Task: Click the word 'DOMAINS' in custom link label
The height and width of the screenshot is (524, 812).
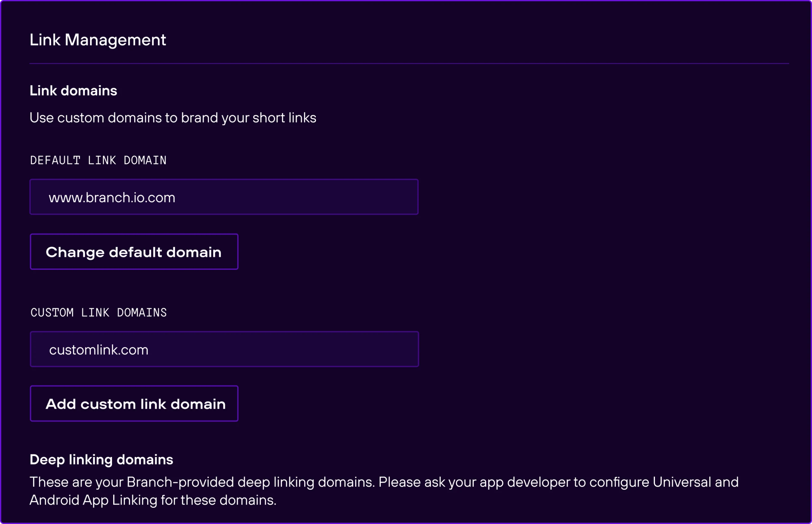Action: coord(142,312)
